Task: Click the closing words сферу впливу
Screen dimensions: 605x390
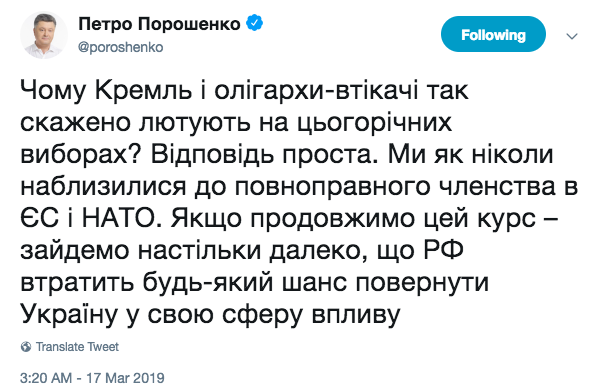Action: (311, 316)
